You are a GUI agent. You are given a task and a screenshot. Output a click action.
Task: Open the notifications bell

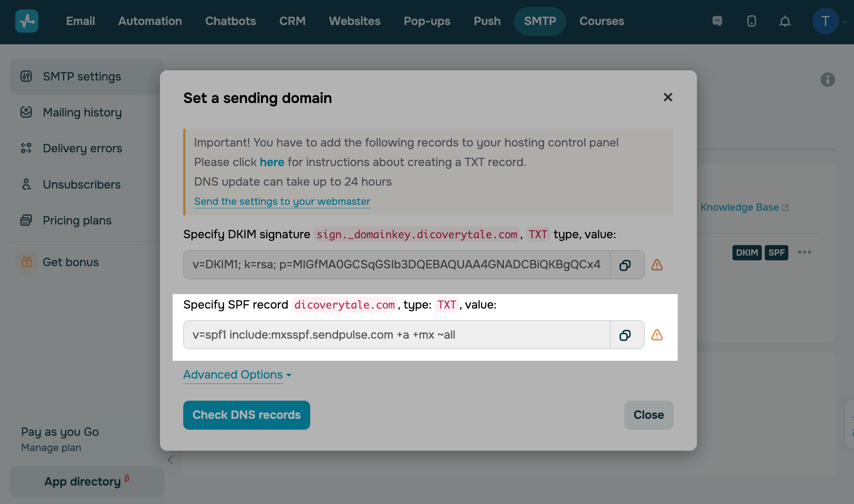tap(785, 21)
